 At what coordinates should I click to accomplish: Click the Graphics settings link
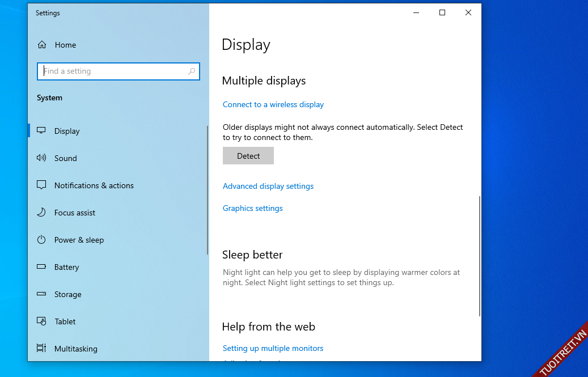point(252,208)
